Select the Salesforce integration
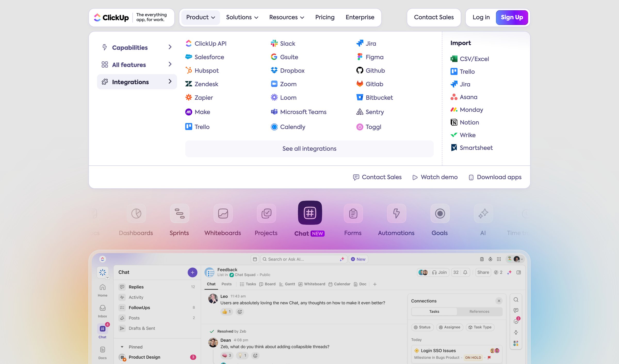Viewport: 619px width, 364px height. pos(205,57)
